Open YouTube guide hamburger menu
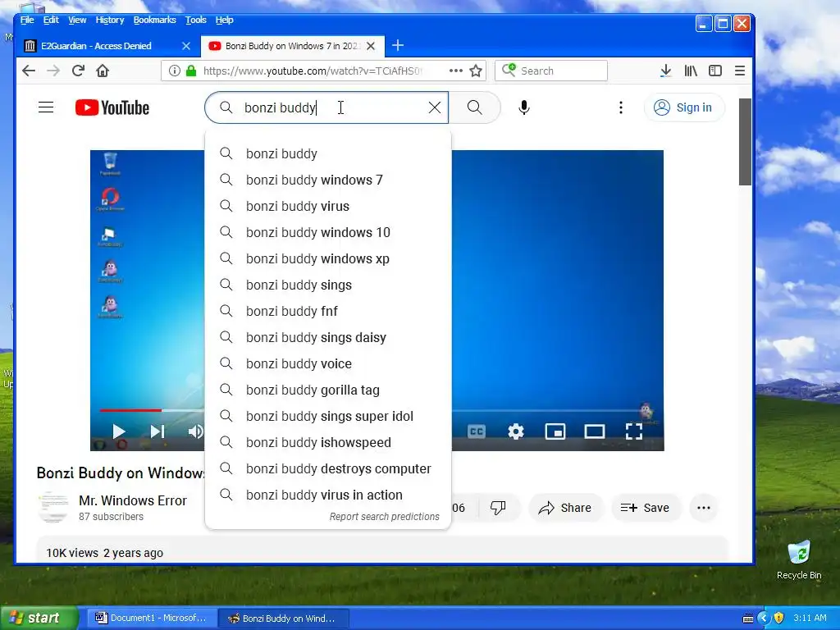The width and height of the screenshot is (840, 630). click(x=46, y=107)
